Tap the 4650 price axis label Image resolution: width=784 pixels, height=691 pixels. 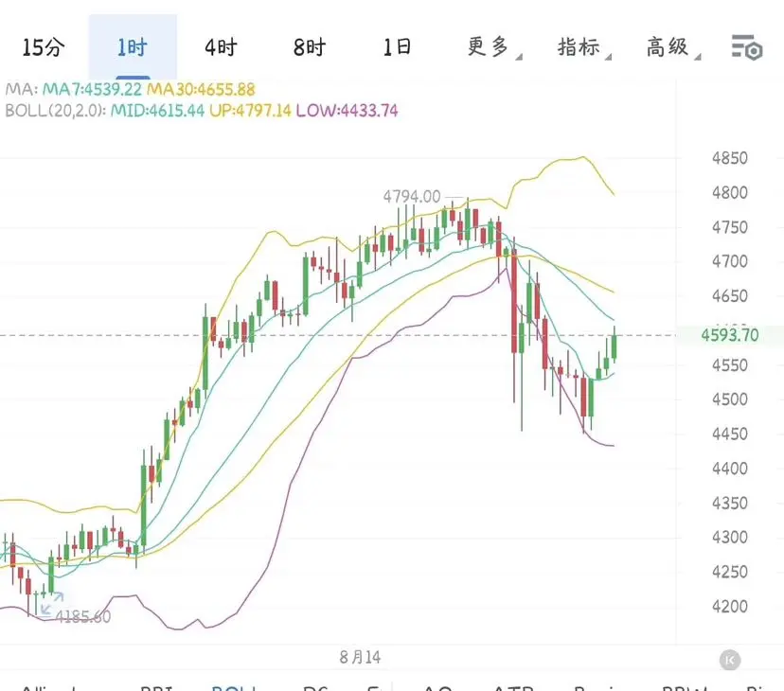(729, 295)
